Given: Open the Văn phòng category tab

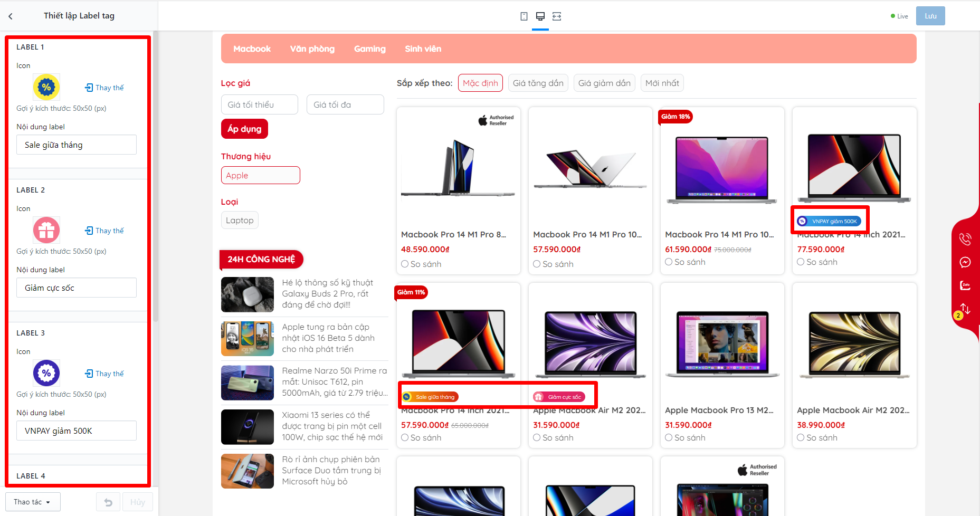Looking at the screenshot, I should pos(312,49).
